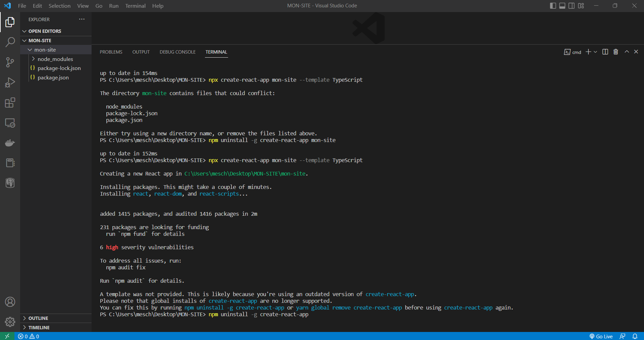Toggle the bottom panel layout button
This screenshot has width=644, height=340.
[x=562, y=6]
